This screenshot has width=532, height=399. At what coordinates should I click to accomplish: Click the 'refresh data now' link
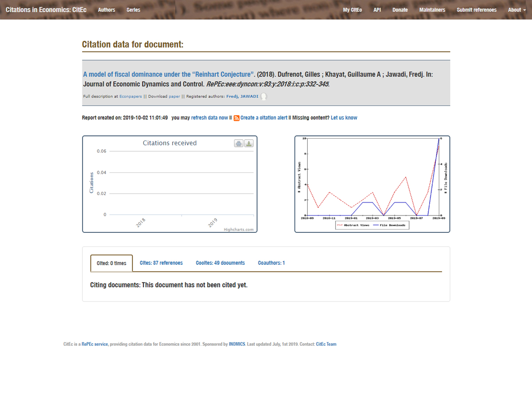pyautogui.click(x=210, y=118)
